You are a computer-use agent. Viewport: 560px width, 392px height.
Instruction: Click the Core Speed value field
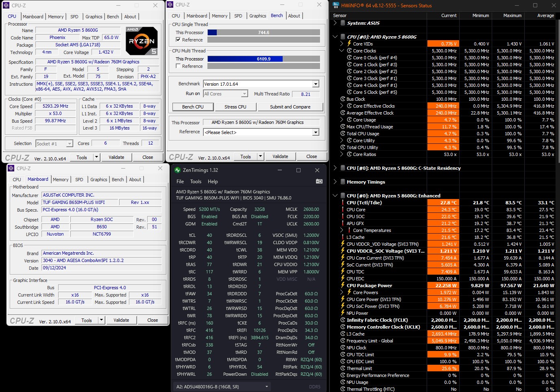click(x=55, y=106)
